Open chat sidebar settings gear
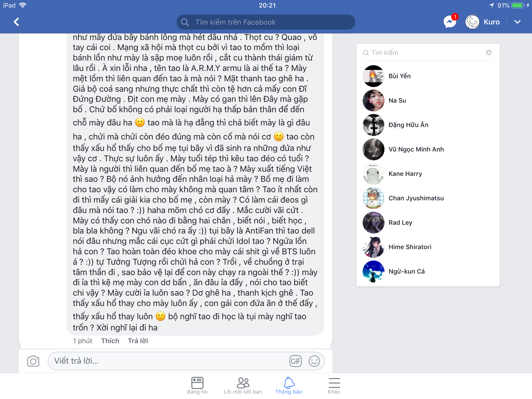This screenshot has height=399, width=532. (x=489, y=52)
